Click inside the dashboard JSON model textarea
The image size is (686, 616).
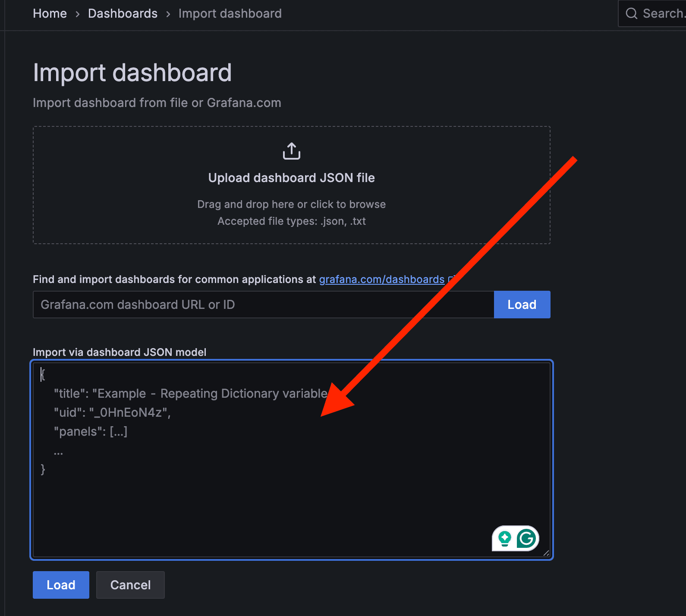(x=292, y=460)
